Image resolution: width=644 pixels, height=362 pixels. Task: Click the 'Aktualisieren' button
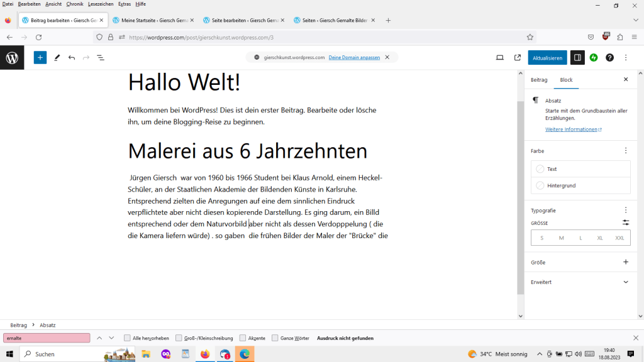point(547,58)
